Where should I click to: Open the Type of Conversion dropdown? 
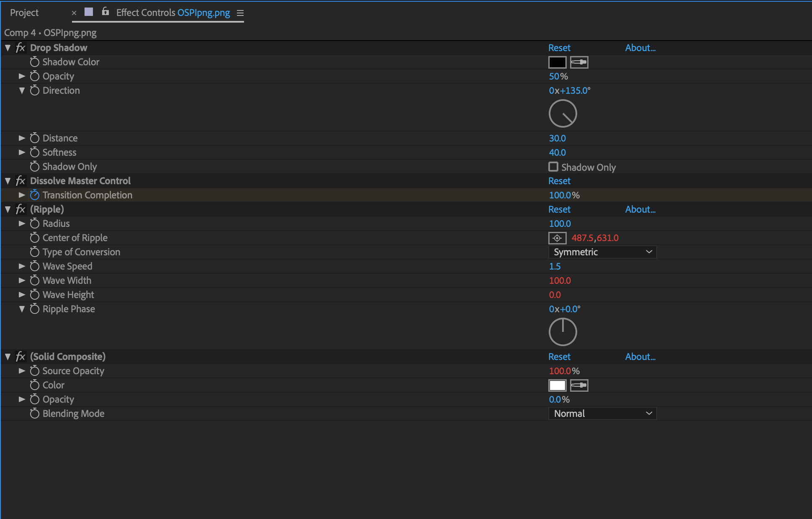click(602, 252)
